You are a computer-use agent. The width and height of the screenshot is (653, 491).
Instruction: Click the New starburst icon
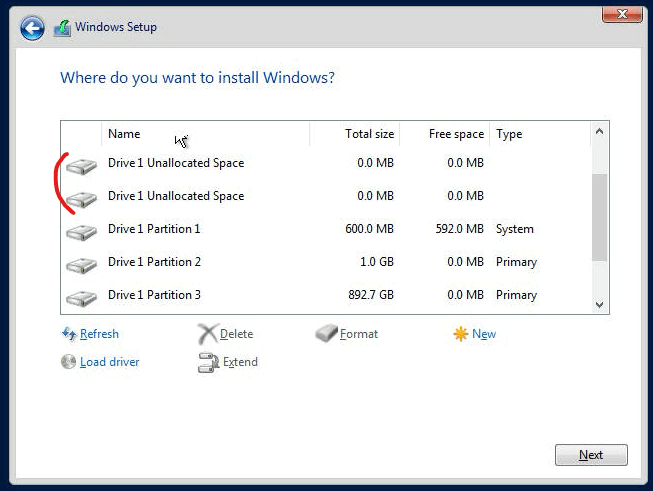coord(461,334)
